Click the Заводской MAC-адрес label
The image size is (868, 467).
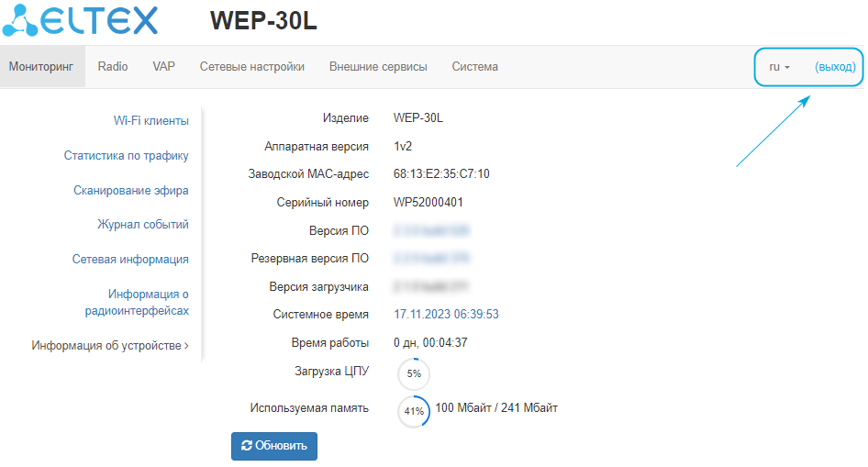308,173
